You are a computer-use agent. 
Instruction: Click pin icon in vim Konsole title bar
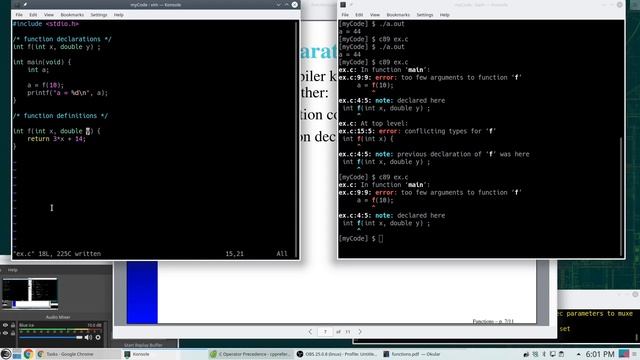point(25,5)
